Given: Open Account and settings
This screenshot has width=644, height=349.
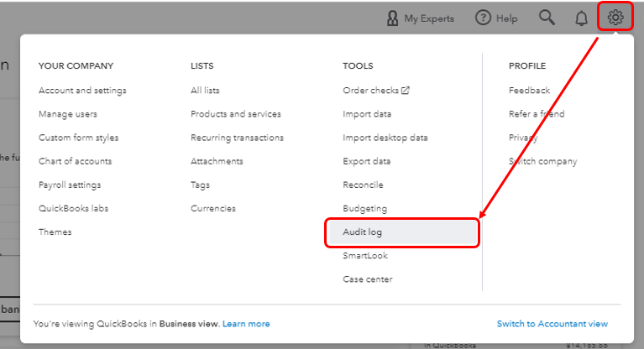Looking at the screenshot, I should [82, 91].
